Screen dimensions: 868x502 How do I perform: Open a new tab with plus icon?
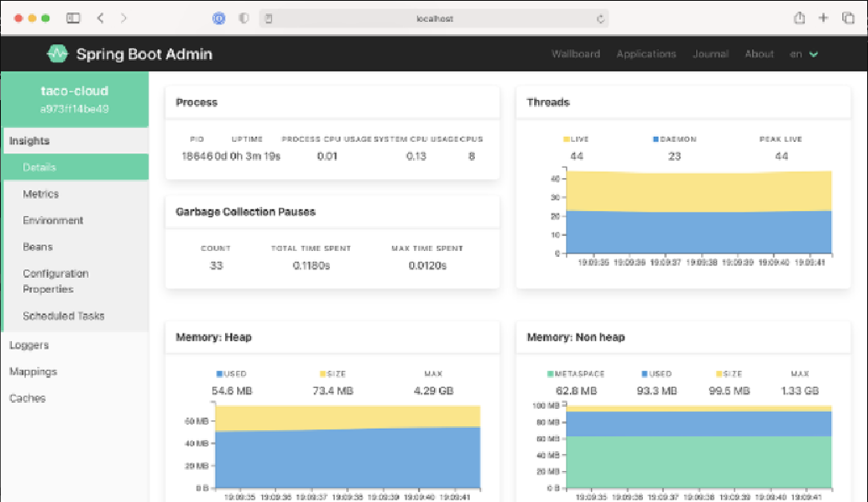[x=823, y=18]
